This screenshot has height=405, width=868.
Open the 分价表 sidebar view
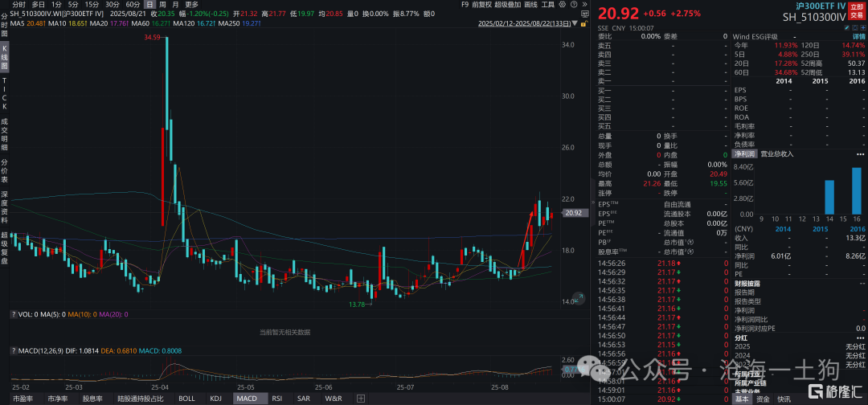(x=5, y=171)
